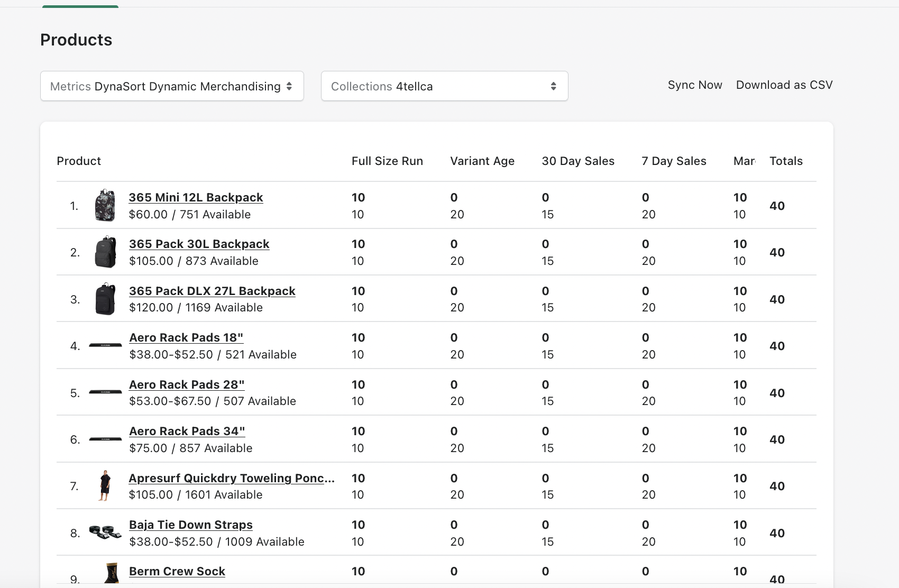
Task: Click the 7 Day Sales column header
Action: click(674, 161)
